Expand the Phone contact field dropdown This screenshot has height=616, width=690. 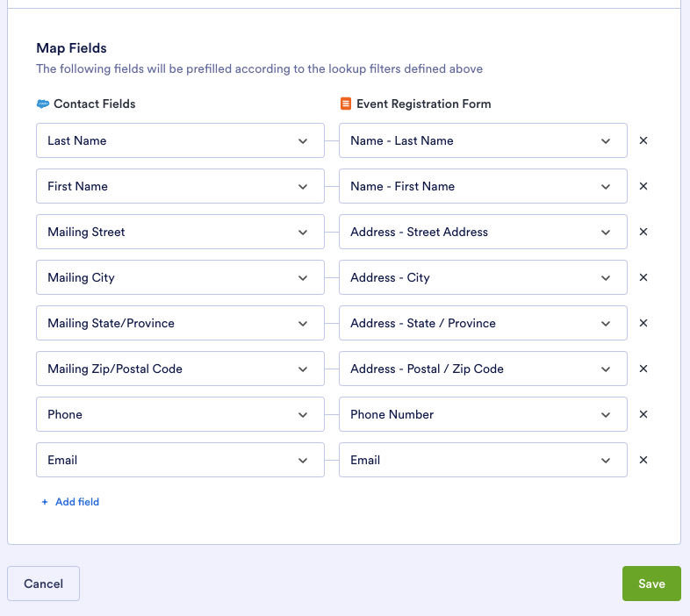pyautogui.click(x=180, y=414)
